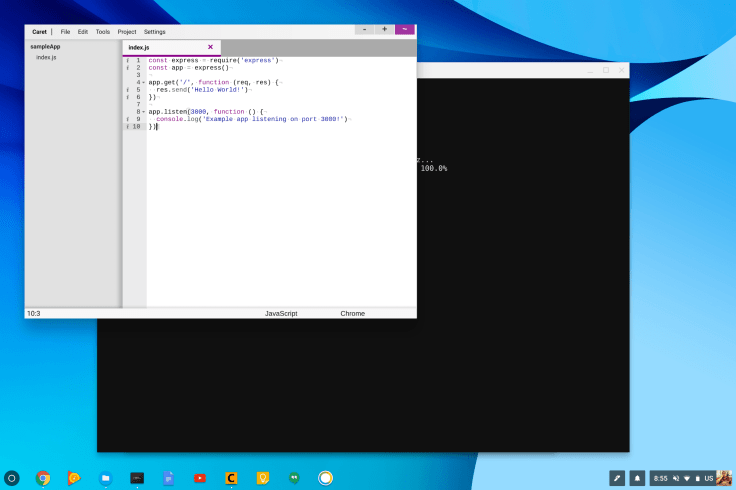Open Google Docs from the shelf

point(168,478)
